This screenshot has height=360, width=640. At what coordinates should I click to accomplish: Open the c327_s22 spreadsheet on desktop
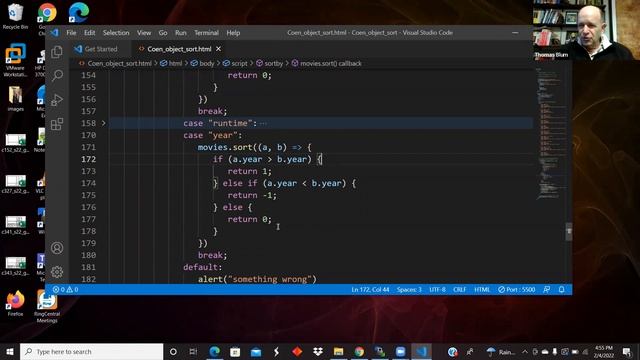click(x=15, y=184)
